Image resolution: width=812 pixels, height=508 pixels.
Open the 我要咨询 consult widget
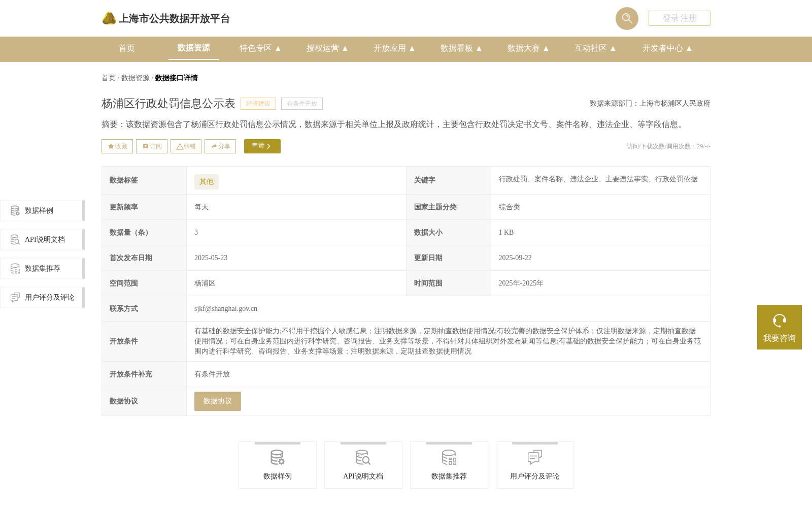click(780, 327)
